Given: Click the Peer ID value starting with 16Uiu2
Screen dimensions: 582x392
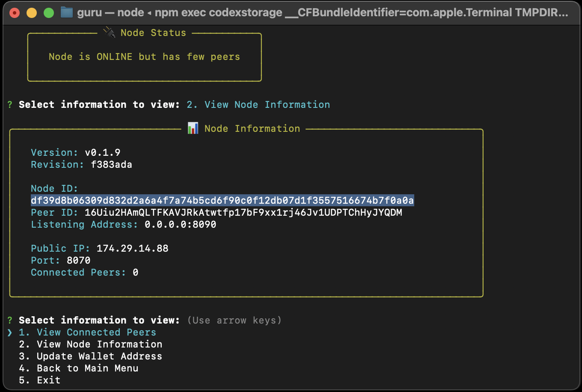Looking at the screenshot, I should tap(243, 213).
